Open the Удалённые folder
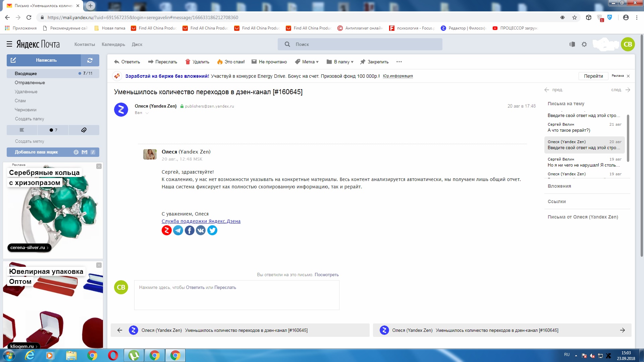Viewport: 644px width, 362px height. pos(26,92)
